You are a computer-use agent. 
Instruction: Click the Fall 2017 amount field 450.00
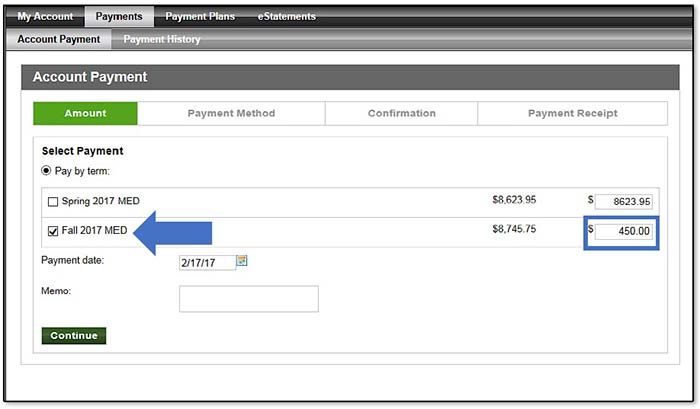(x=624, y=231)
